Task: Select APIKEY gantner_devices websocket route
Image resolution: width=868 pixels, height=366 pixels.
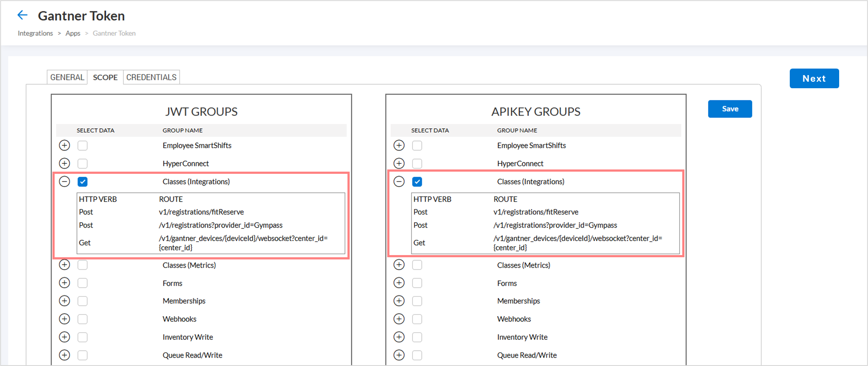Action: (x=578, y=243)
